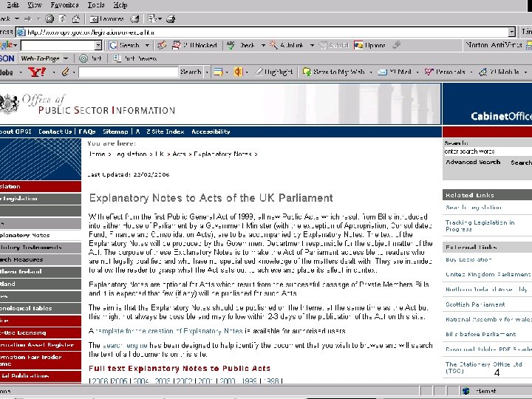Open the Back button history dropdown
Image resolution: width=532 pixels, height=399 pixels.
click(16, 18)
